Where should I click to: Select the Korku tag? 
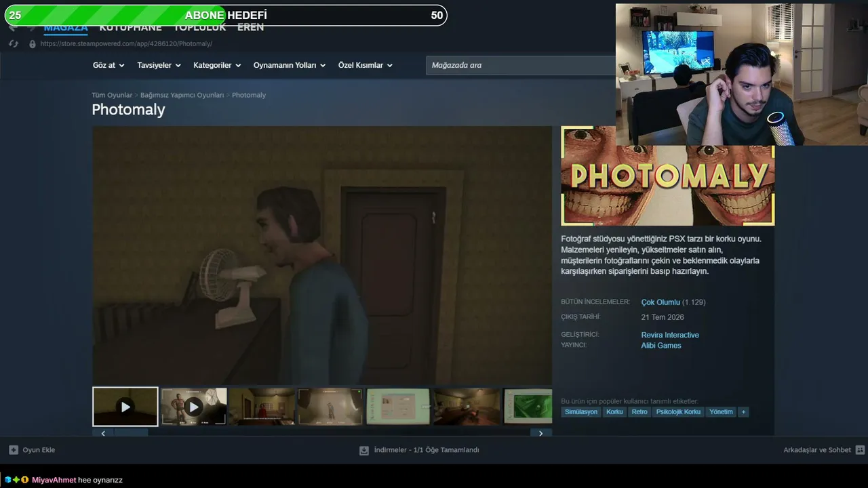coord(614,411)
